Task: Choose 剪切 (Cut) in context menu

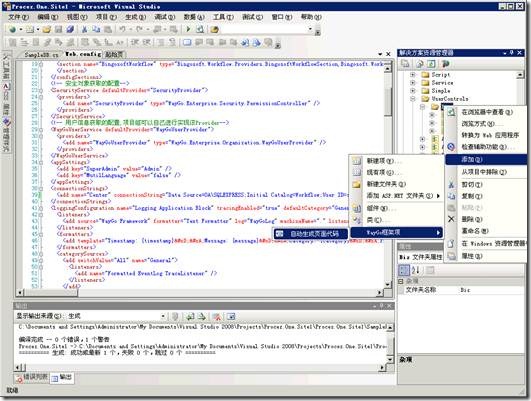Action: (486, 185)
